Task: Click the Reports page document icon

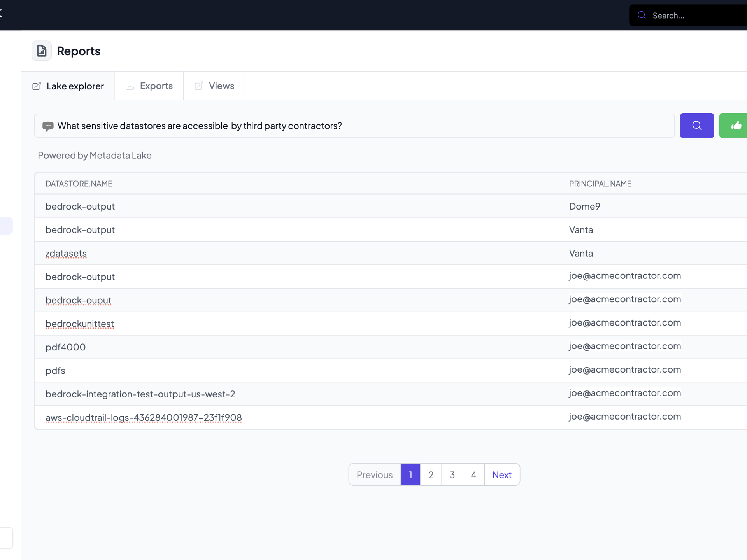Action: (42, 51)
